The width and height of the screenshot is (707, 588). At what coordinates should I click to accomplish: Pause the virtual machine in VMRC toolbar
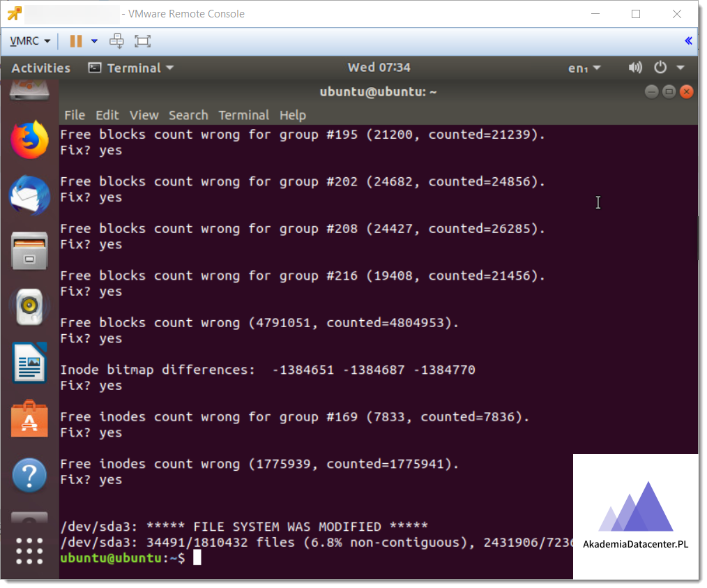pos(76,41)
